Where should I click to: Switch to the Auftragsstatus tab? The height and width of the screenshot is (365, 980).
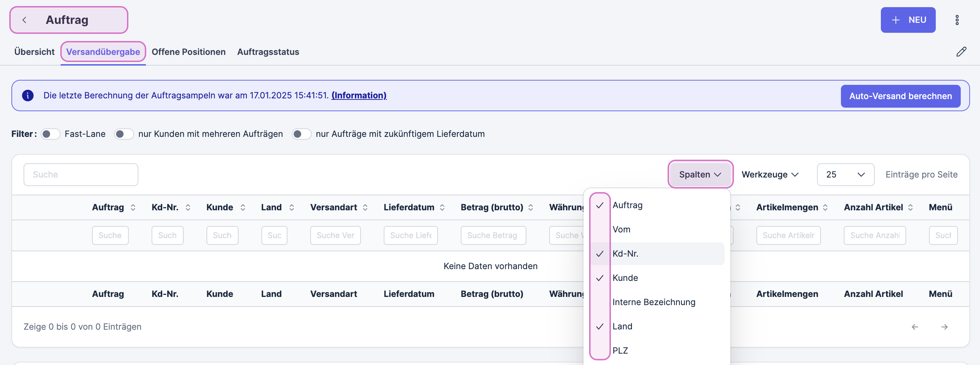(x=268, y=52)
